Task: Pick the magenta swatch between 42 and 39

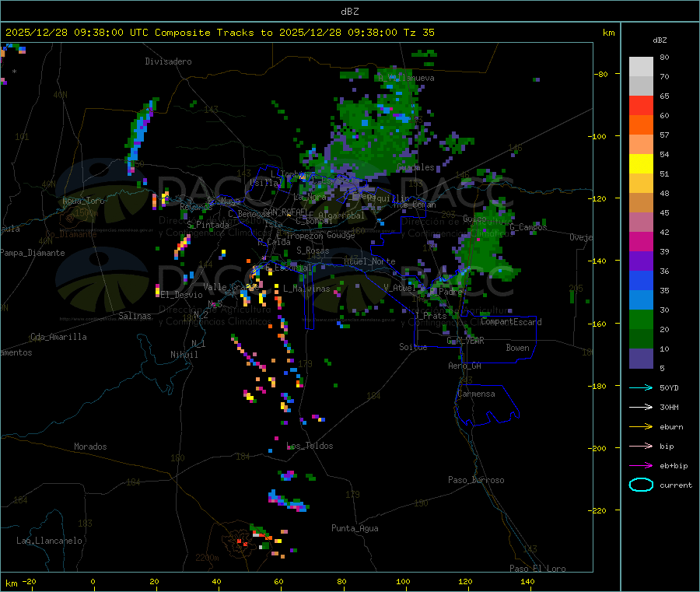Action: click(x=641, y=241)
